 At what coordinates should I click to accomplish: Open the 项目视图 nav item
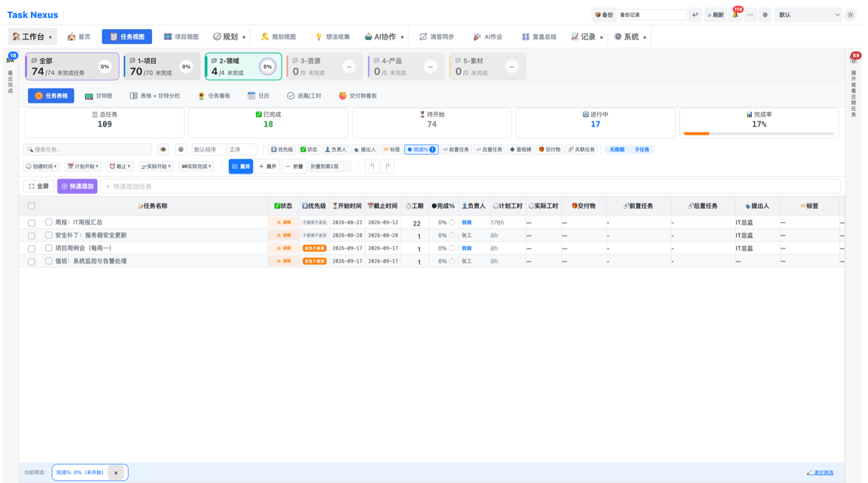[181, 37]
